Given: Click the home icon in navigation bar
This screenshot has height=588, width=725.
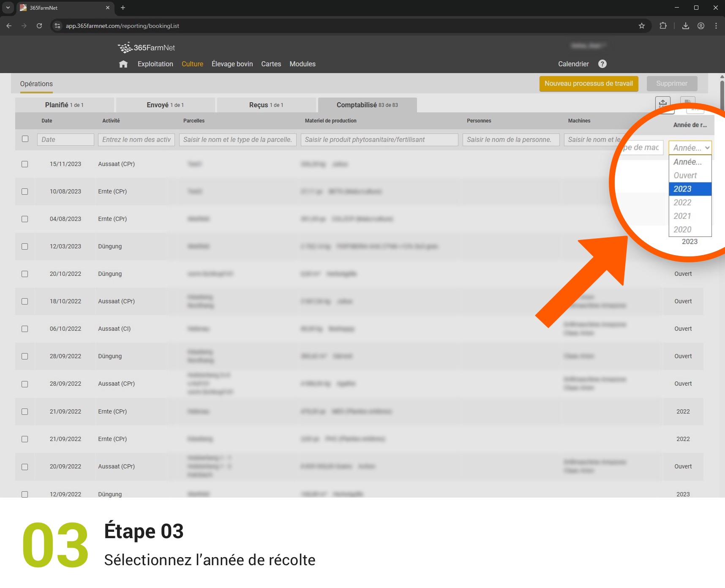Looking at the screenshot, I should click(123, 64).
